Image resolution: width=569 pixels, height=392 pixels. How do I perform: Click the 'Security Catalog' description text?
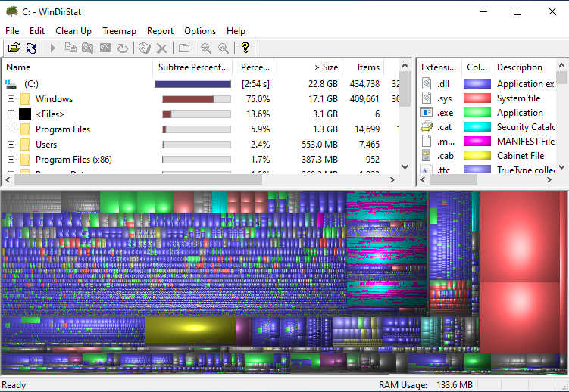526,127
